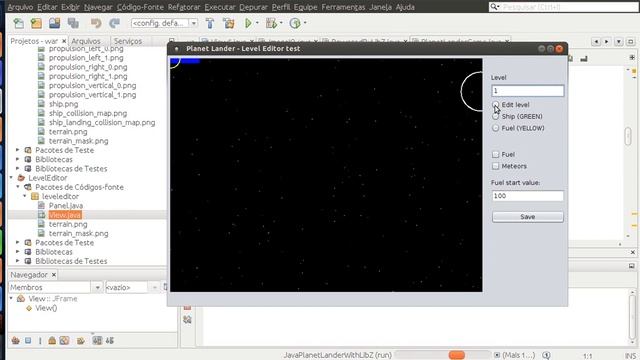
Task: Click the process cancel icon in status bar
Action: [x=497, y=355]
